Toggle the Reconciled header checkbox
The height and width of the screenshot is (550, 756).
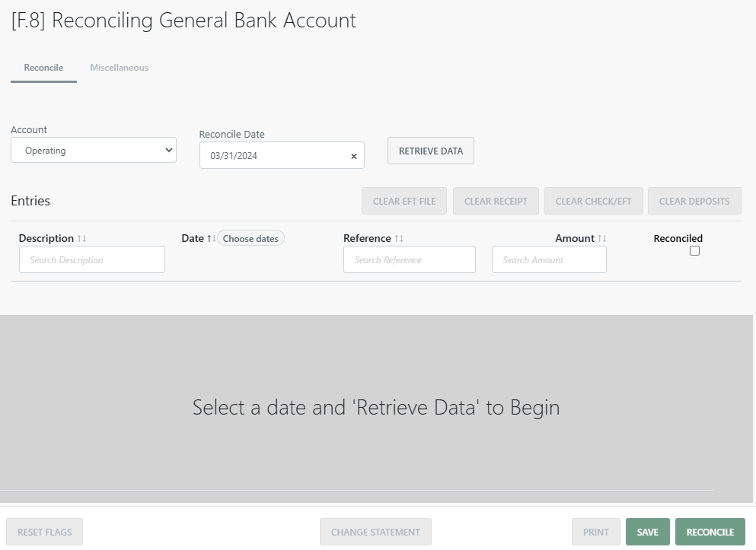point(694,251)
